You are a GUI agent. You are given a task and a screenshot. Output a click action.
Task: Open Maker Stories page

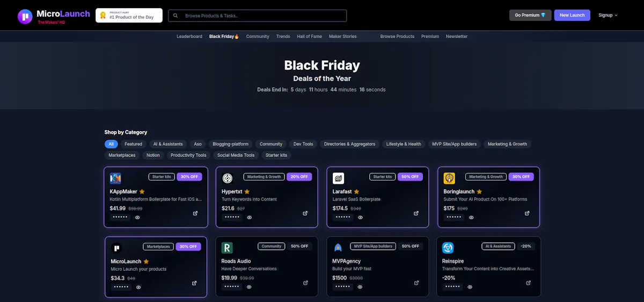pos(342,37)
